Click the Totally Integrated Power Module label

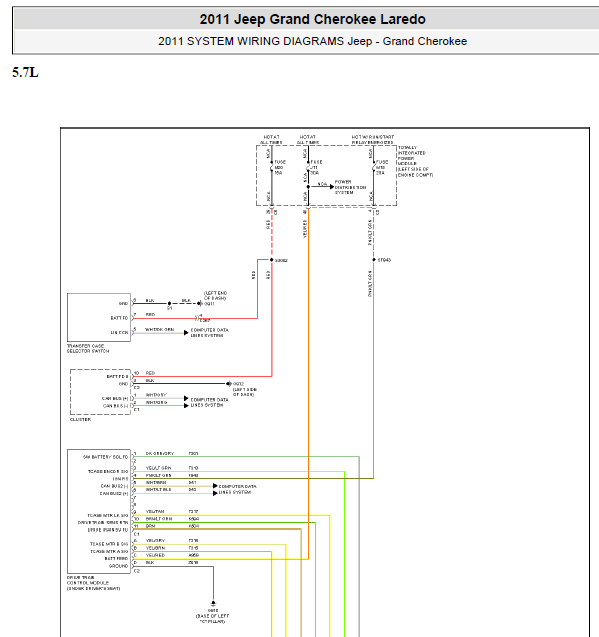click(415, 161)
